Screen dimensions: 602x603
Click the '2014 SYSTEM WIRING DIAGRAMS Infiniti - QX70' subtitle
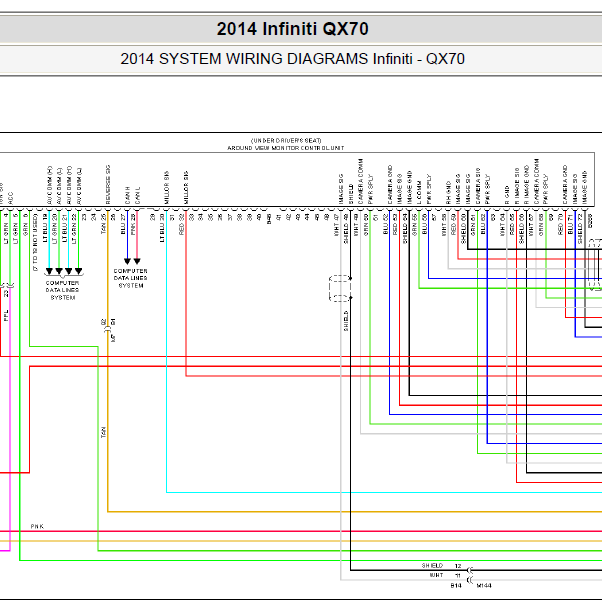292,59
